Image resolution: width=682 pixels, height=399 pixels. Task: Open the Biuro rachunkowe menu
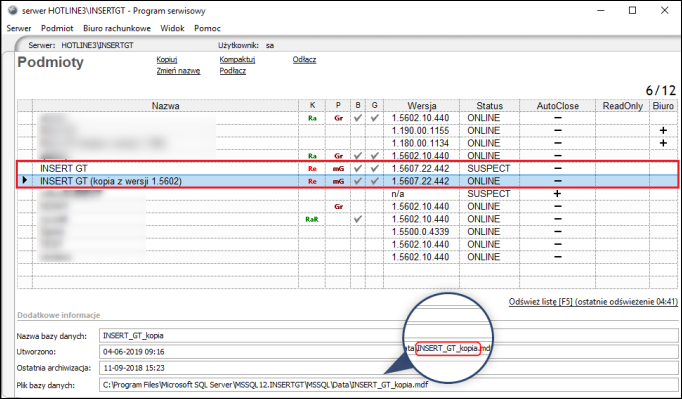point(117,28)
